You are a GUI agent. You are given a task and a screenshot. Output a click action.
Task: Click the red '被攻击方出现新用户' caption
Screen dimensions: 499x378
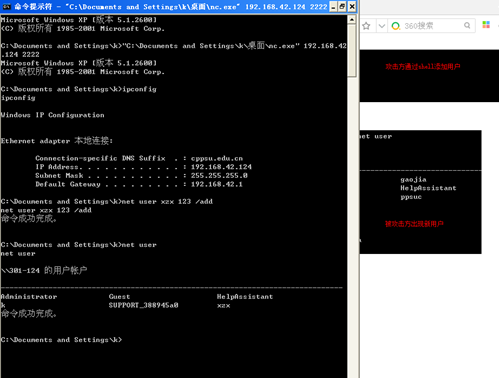pyautogui.click(x=414, y=224)
